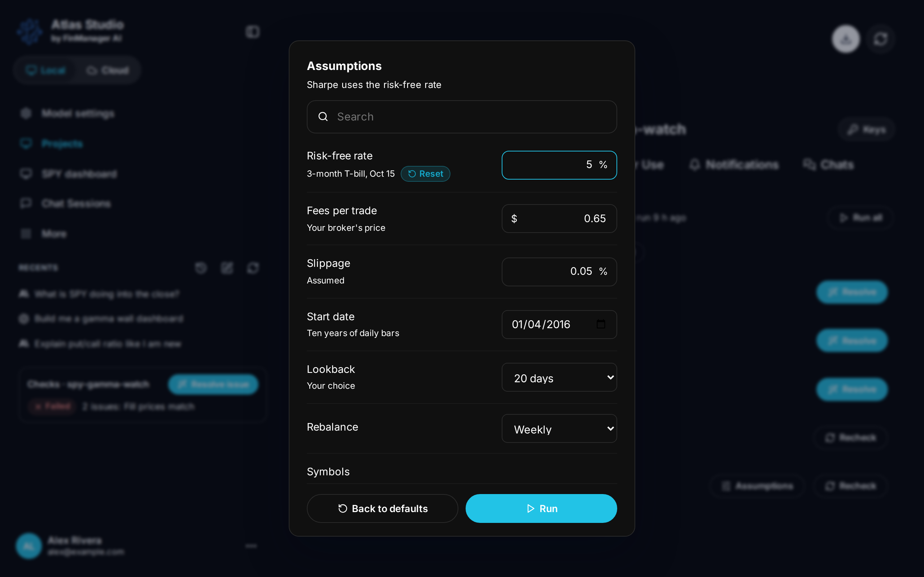Click Back to defaults
This screenshot has width=924, height=577.
382,508
